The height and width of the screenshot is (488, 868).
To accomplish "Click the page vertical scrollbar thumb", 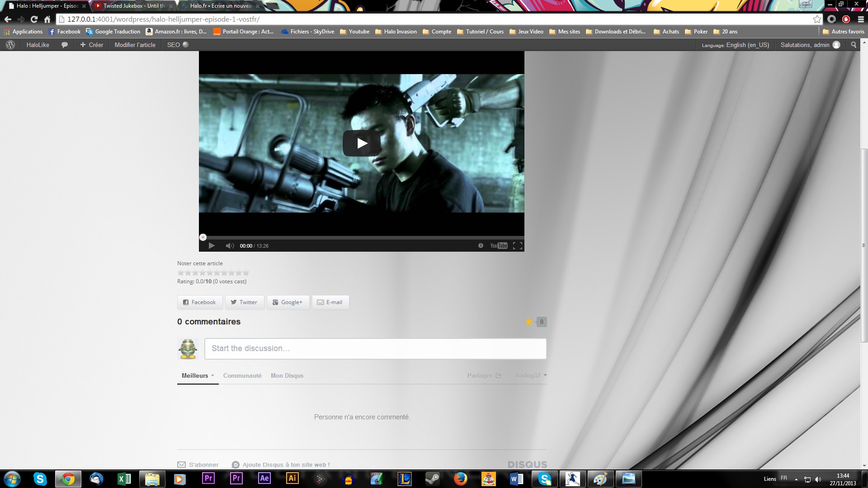I will pos(864,245).
